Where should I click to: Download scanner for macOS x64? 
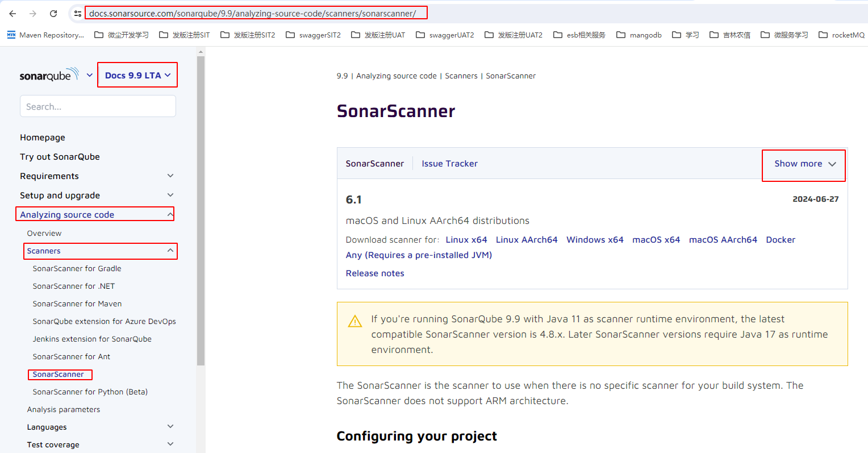(x=656, y=240)
